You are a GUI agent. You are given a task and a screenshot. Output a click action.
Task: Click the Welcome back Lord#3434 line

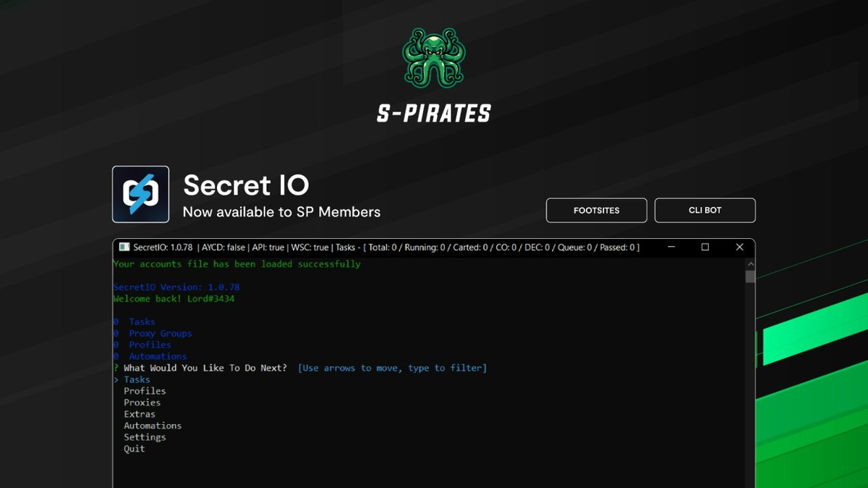173,298
